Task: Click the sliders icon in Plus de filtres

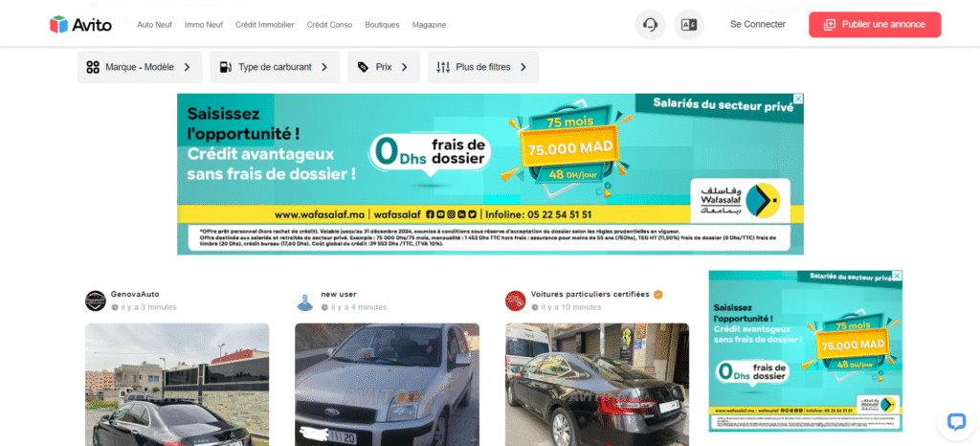Action: click(443, 67)
